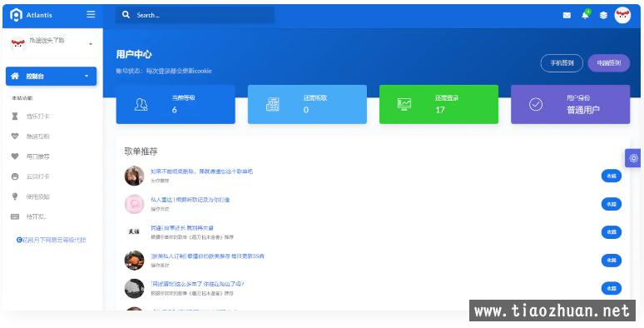This screenshot has height=328, width=644.
Task: Click the level 6 stat card
Action: coord(176,104)
